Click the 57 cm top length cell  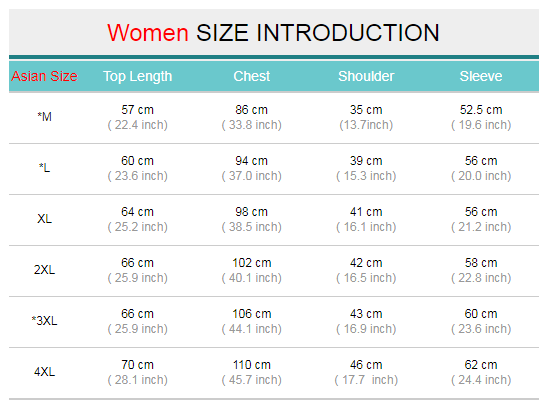137,110
